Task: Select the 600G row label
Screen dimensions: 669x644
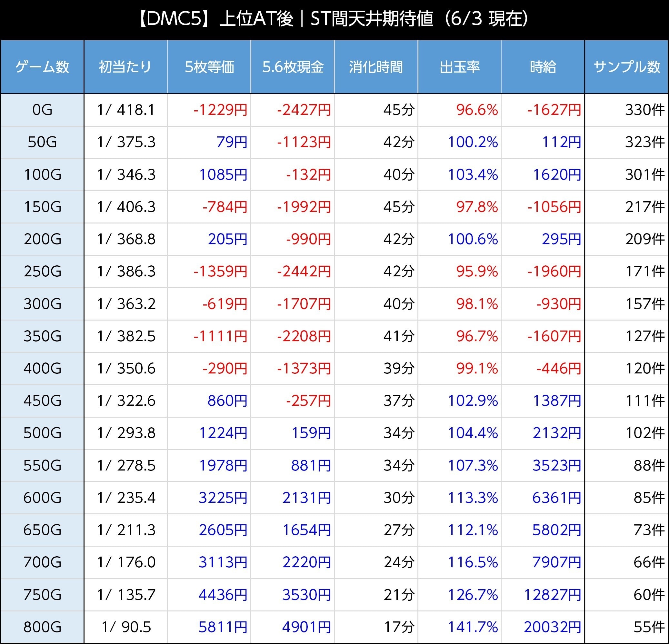Action: tap(42, 498)
